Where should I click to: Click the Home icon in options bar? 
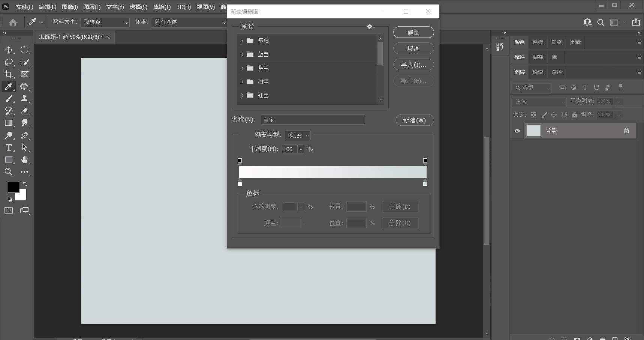pyautogui.click(x=13, y=22)
